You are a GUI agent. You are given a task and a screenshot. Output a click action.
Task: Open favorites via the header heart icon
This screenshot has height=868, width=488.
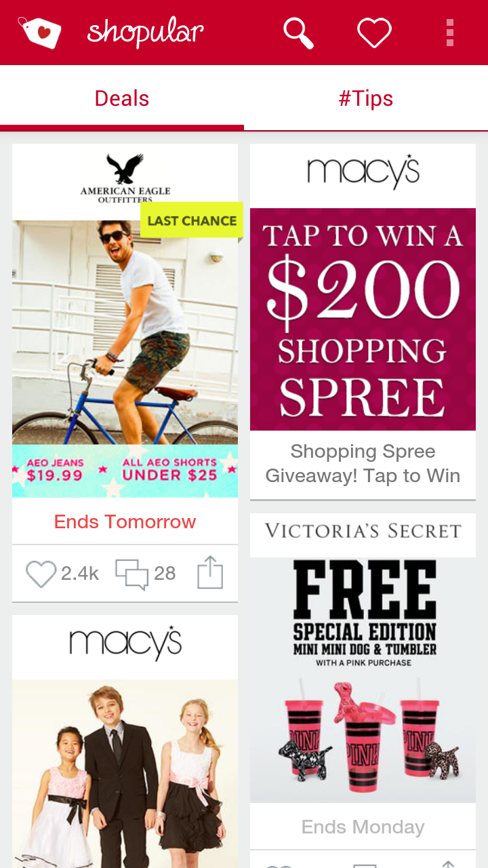[375, 33]
